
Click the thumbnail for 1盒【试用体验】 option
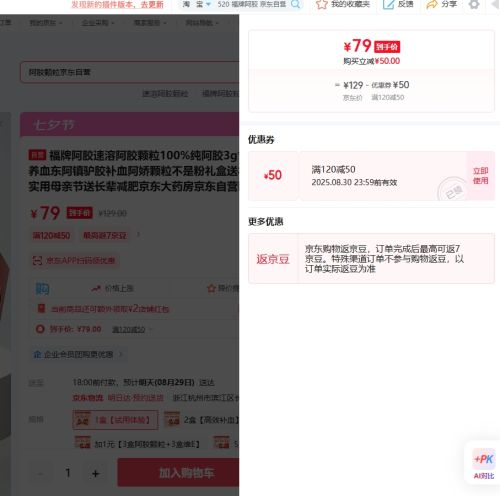click(x=82, y=420)
